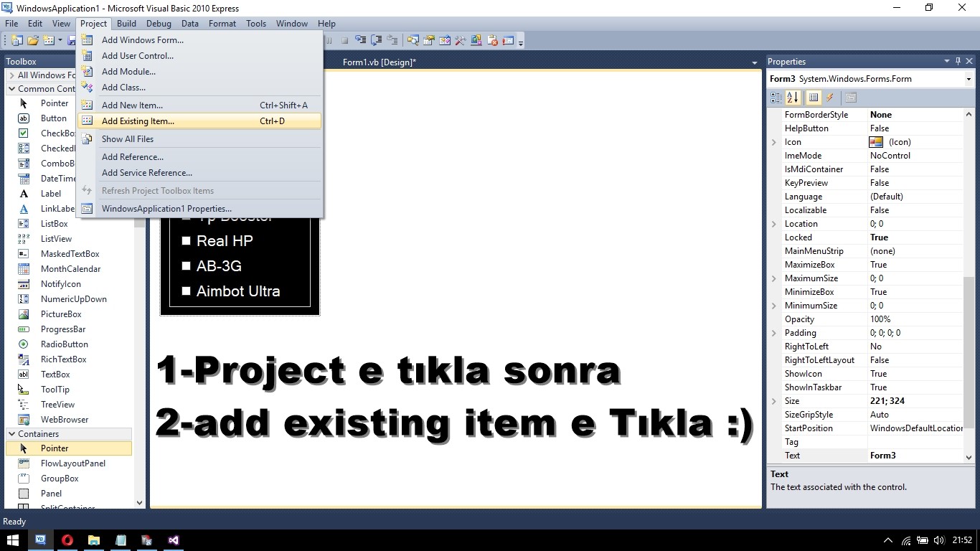Click the Opacity value 100% field
Image resolution: width=980 pixels, height=551 pixels.
tap(915, 319)
